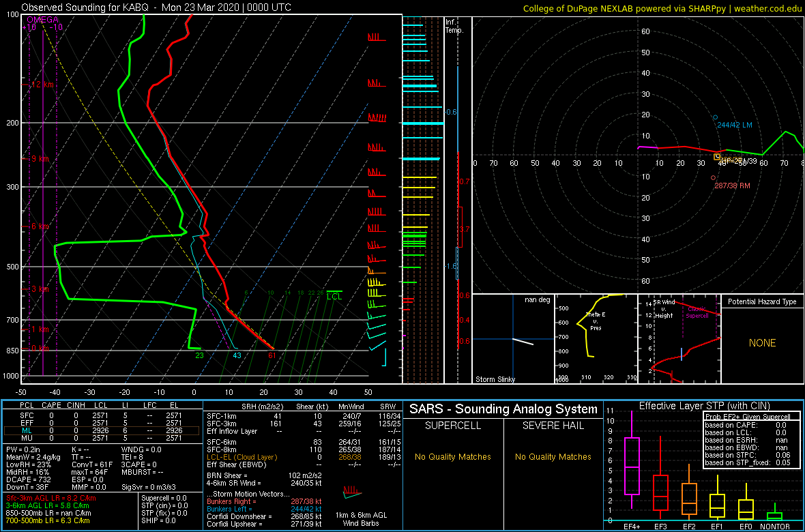Select the 287/38 RM hodograph label
805x532 pixels.
click(x=733, y=186)
